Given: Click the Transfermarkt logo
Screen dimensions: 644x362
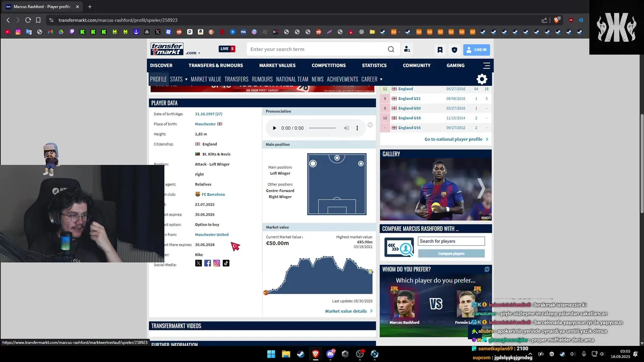Looking at the screenshot, I should point(167,49).
